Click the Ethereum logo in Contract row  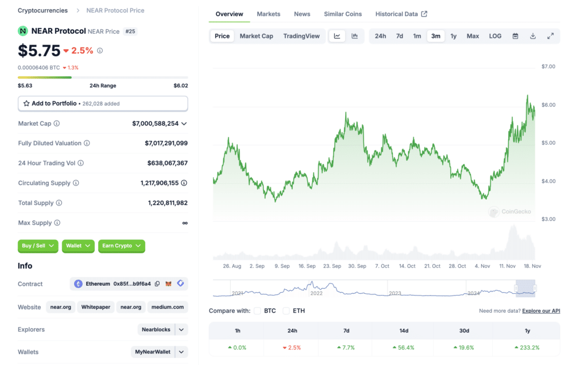pos(78,284)
